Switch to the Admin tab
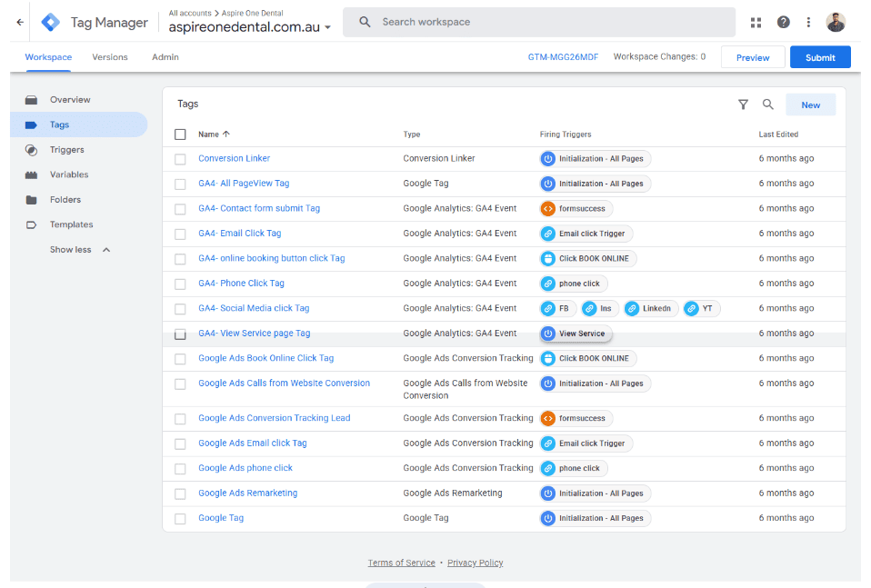 [165, 57]
